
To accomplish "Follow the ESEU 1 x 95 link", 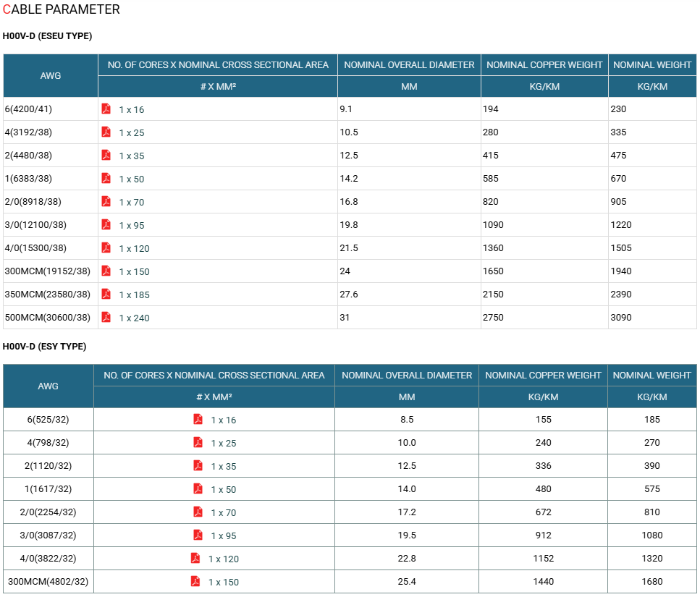I will point(132,226).
